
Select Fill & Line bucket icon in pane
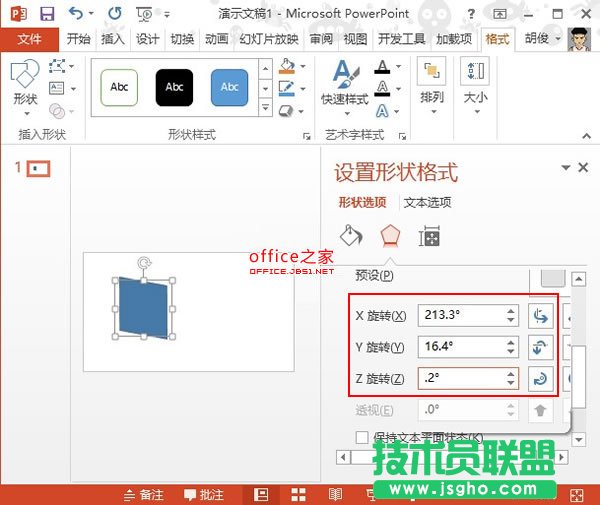click(351, 235)
